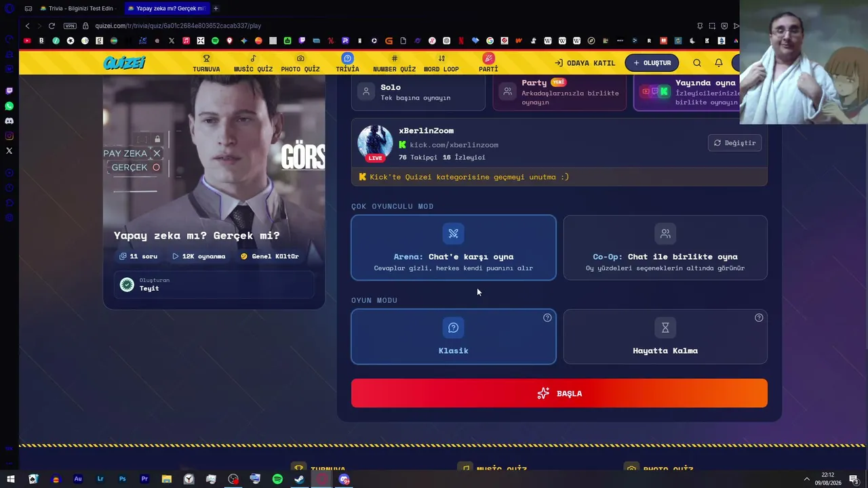Select the Hayatta Kalma game mode
This screenshot has height=488, width=868.
(665, 337)
